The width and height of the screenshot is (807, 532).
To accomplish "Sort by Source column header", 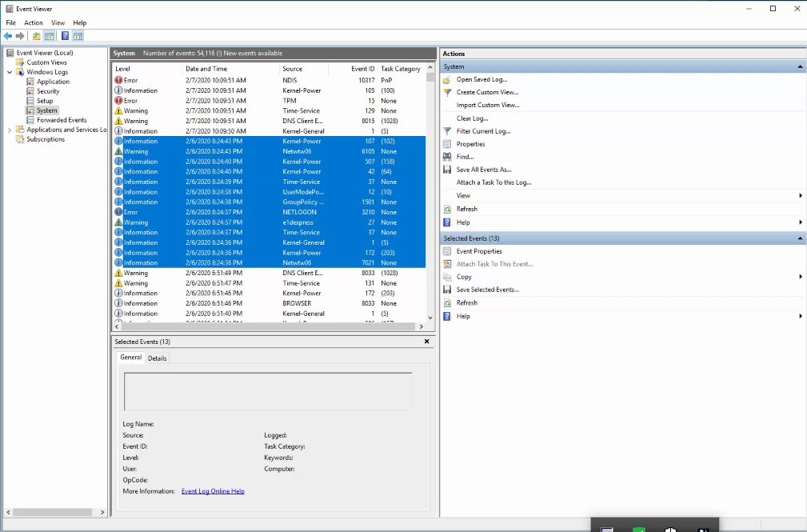I will pos(304,69).
